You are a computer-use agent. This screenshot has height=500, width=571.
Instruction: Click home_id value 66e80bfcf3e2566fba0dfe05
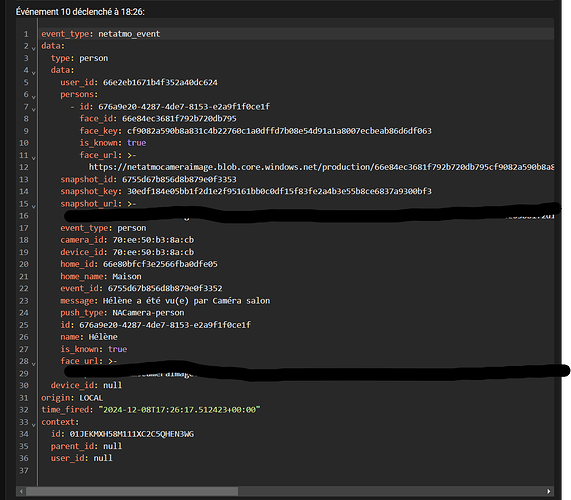160,264
